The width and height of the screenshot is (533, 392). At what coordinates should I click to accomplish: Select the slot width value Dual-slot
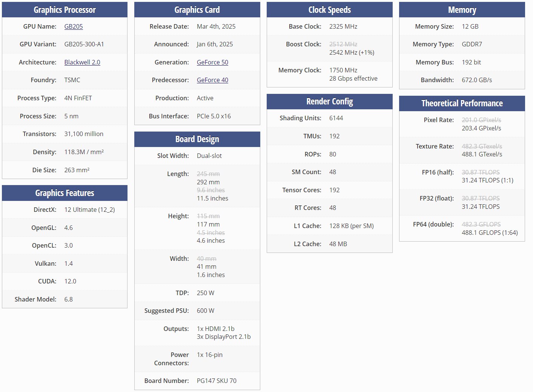click(209, 156)
